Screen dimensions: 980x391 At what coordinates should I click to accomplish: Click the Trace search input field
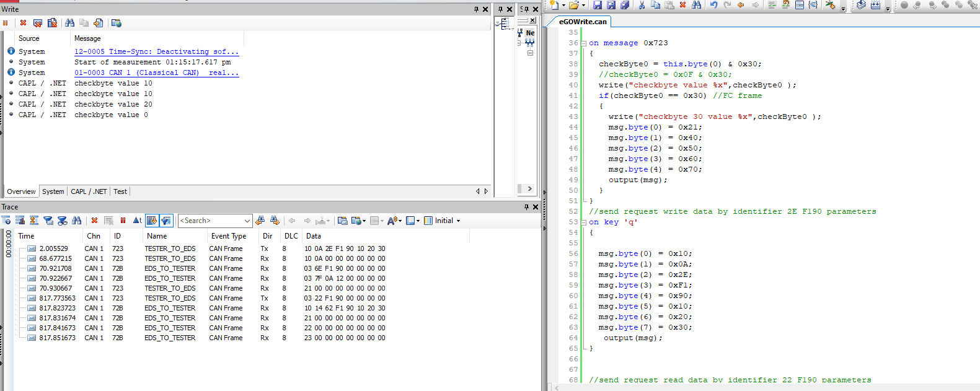211,221
